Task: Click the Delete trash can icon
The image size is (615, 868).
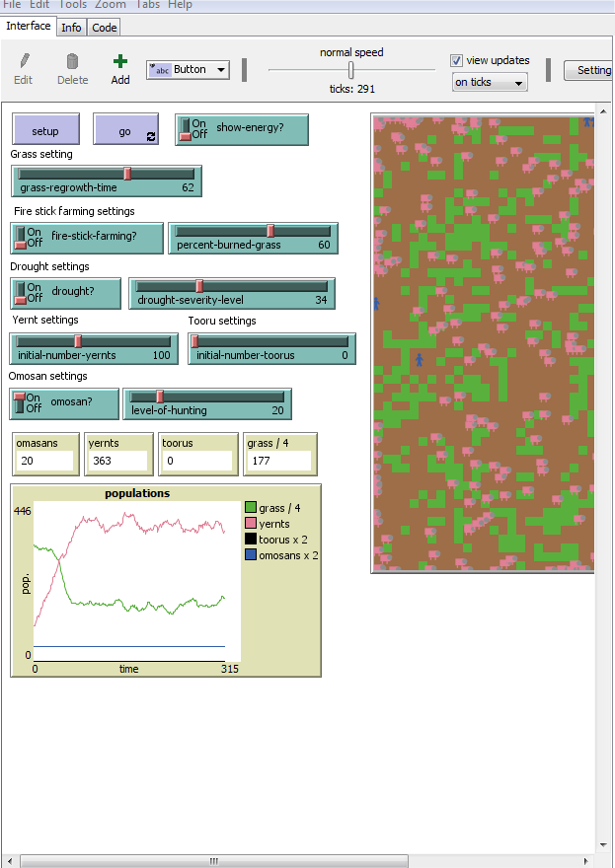Action: [72, 61]
